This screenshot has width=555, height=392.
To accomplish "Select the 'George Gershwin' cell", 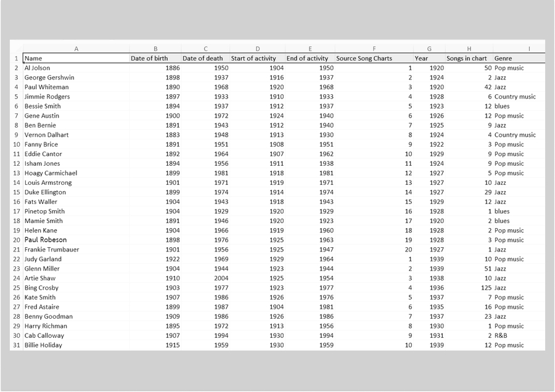I will coord(76,78).
